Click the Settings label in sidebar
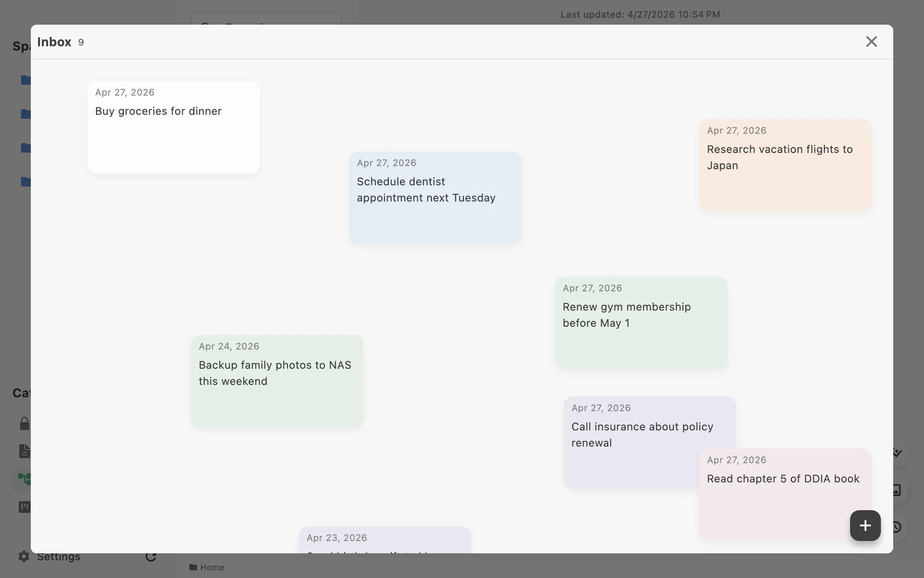Viewport: 924px width, 578px height. pyautogui.click(x=59, y=556)
